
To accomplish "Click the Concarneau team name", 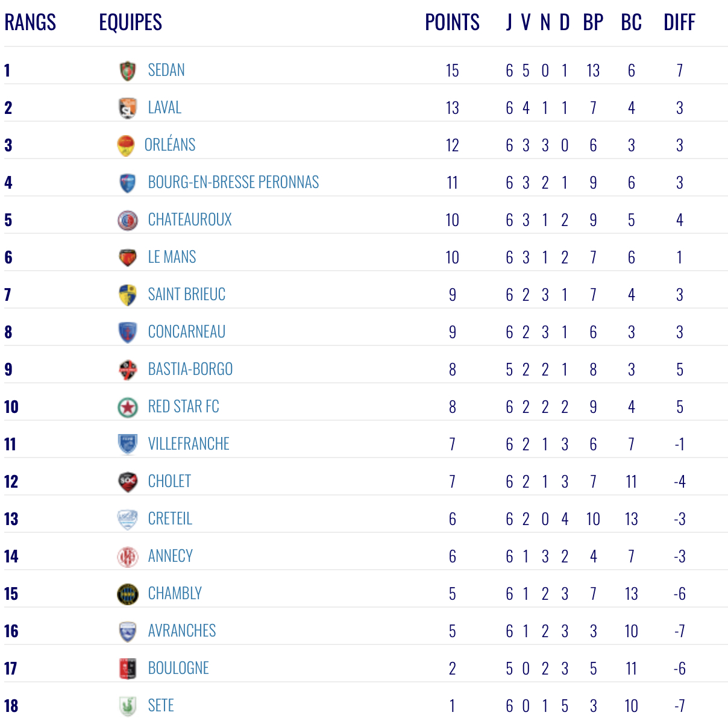I will tap(187, 332).
